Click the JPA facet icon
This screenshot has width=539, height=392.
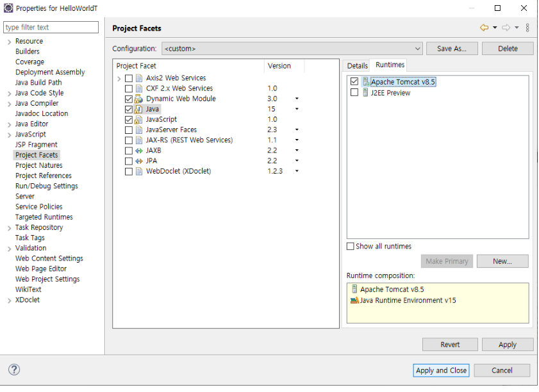pos(139,161)
